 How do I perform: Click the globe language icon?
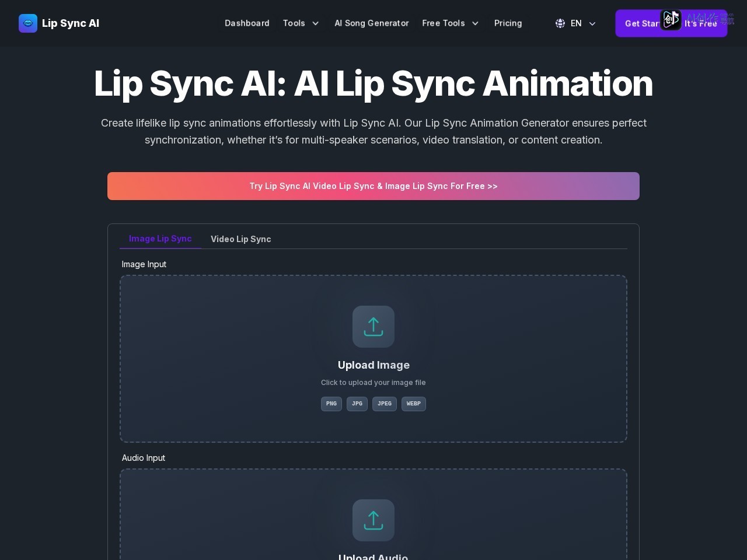point(560,23)
